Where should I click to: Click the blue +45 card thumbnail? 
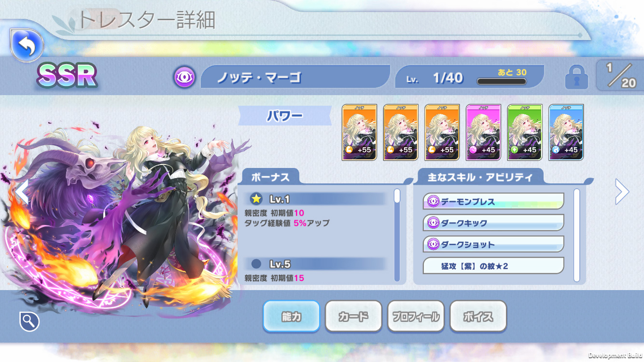pyautogui.click(x=566, y=132)
